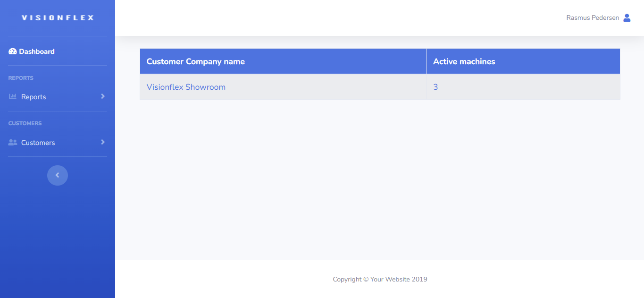Click the empty white top navigation bar
This screenshot has width=644, height=298.
click(x=330, y=18)
